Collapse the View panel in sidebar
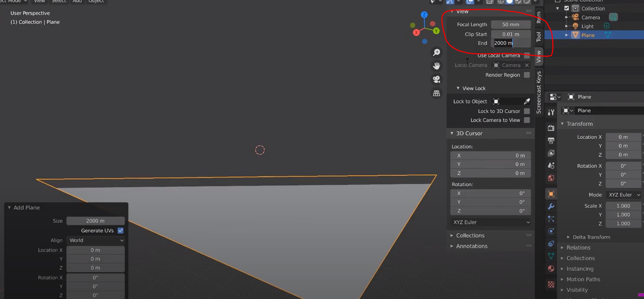Screen dimensions: 644x299 tap(452, 11)
